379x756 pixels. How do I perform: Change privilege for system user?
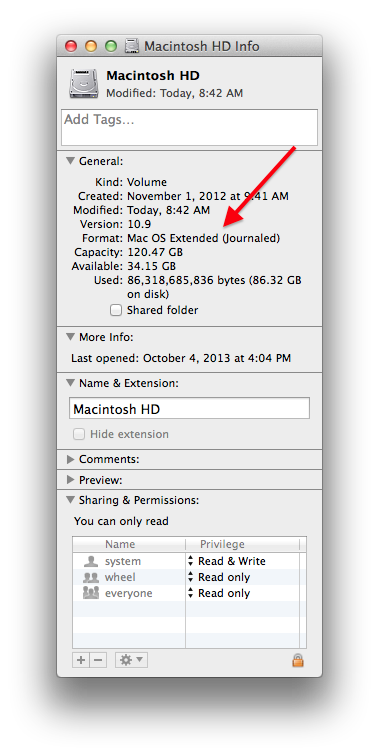226,561
